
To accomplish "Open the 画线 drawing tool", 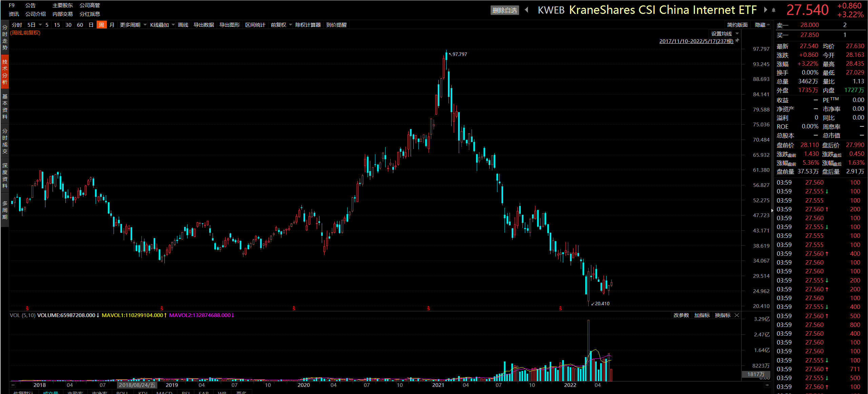I will point(183,25).
